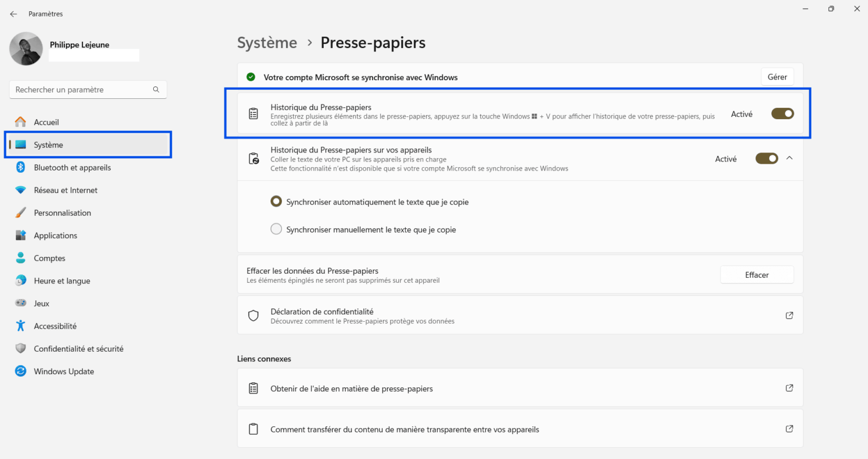
Task: Open Comment transférer du contenu link
Action: click(520, 429)
